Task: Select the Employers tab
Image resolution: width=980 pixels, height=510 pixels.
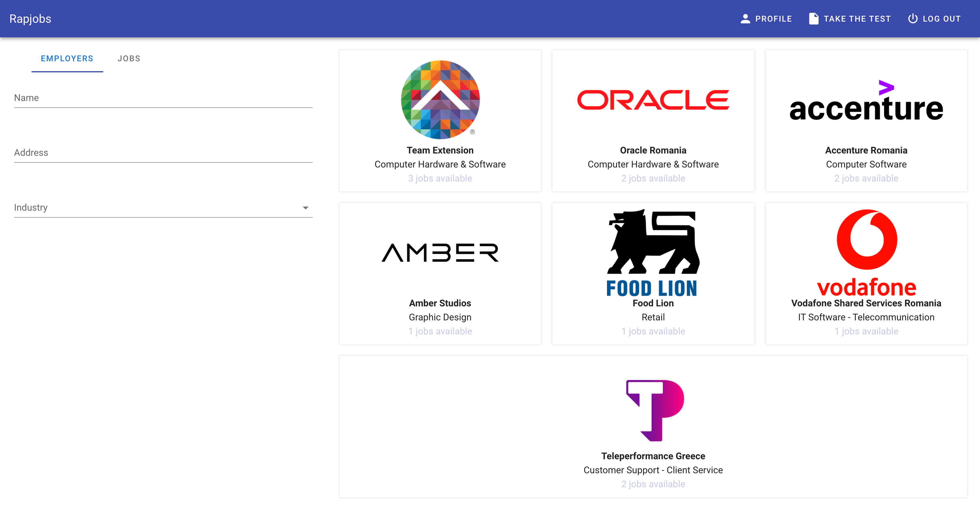Action: [x=67, y=59]
